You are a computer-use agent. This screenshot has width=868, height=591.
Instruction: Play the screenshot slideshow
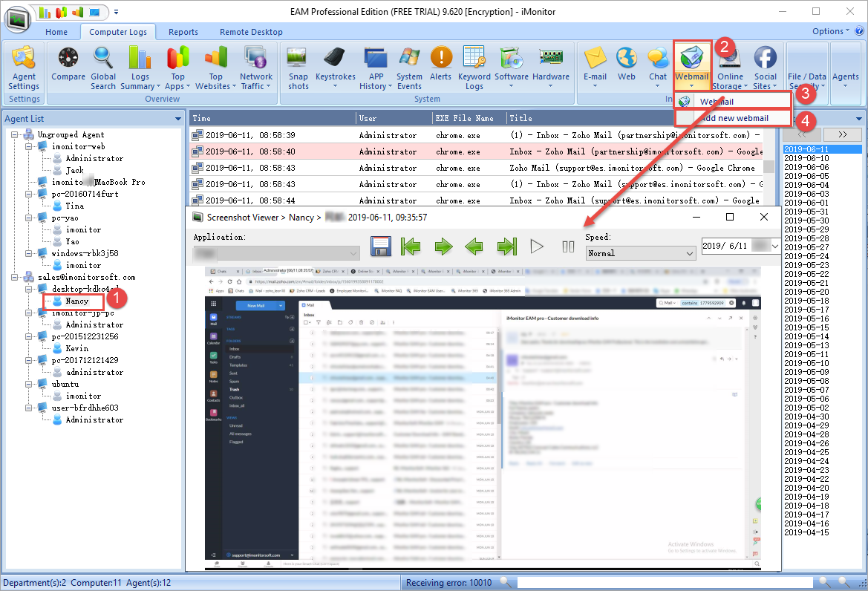pyautogui.click(x=536, y=246)
